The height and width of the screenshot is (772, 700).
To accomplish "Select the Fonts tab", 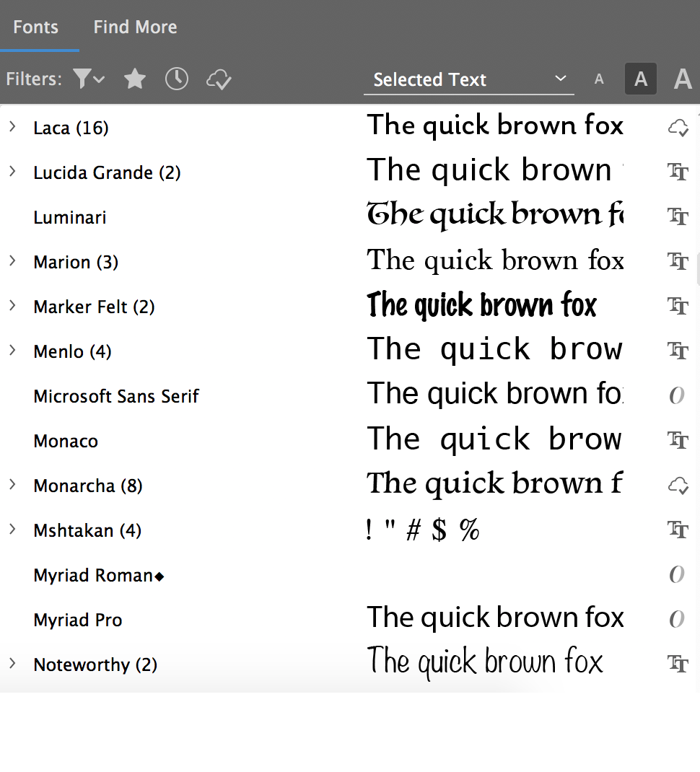I will [x=36, y=27].
